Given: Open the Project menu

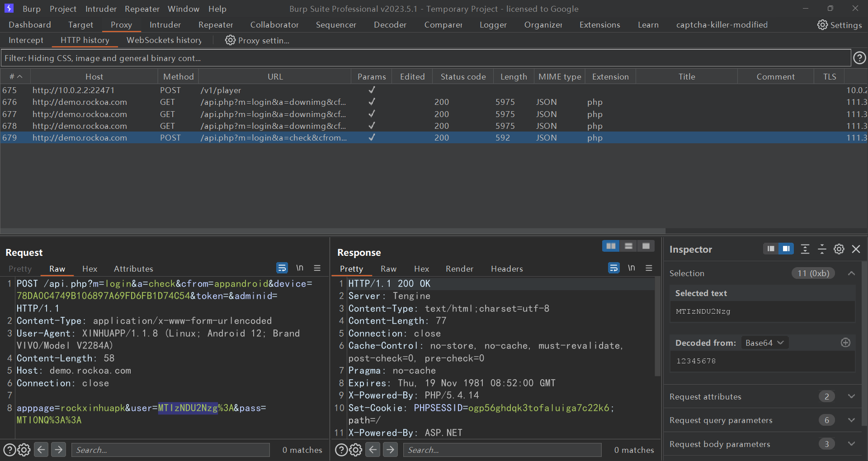Looking at the screenshot, I should 63,9.
